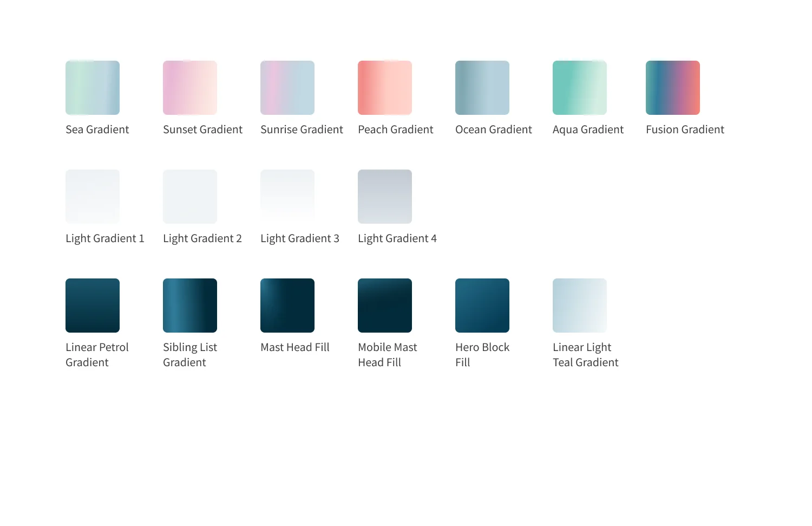Pick the Aqua Gradient swatch

[580, 88]
